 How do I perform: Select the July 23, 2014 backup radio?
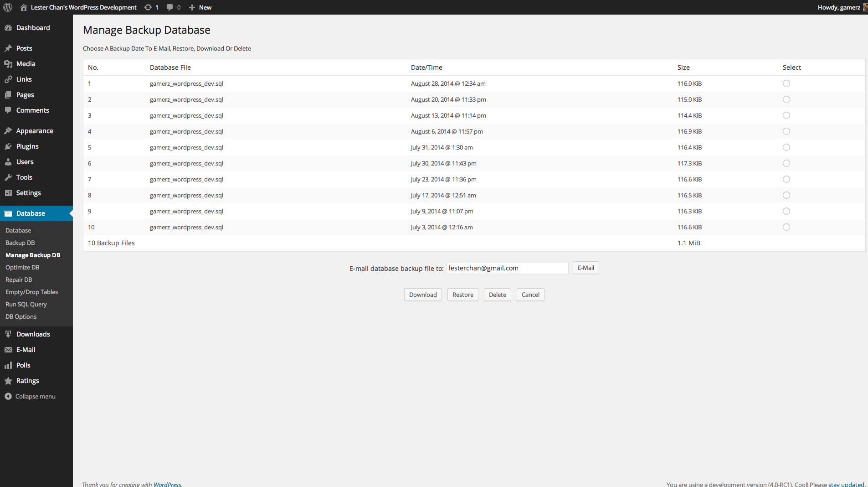786,179
